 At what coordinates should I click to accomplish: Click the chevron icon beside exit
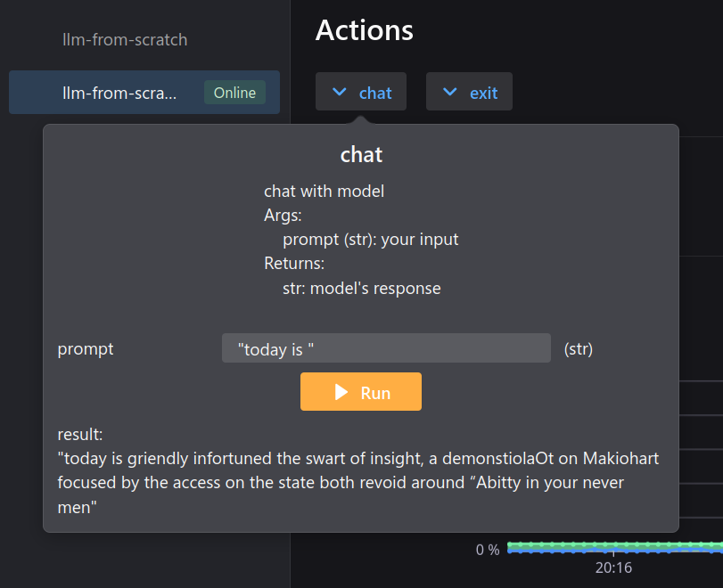point(451,93)
